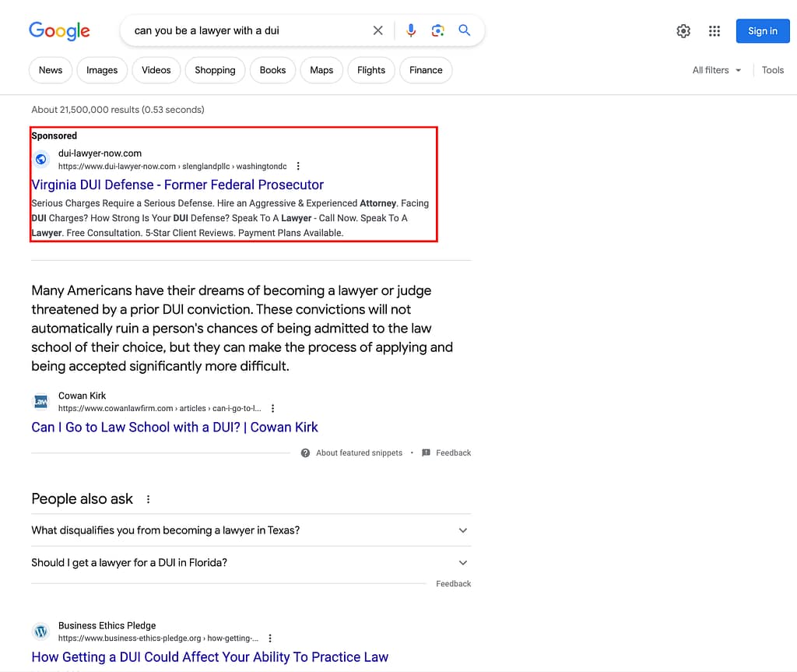Image resolution: width=797 pixels, height=672 pixels.
Task: Click the Sign in button
Action: [763, 31]
